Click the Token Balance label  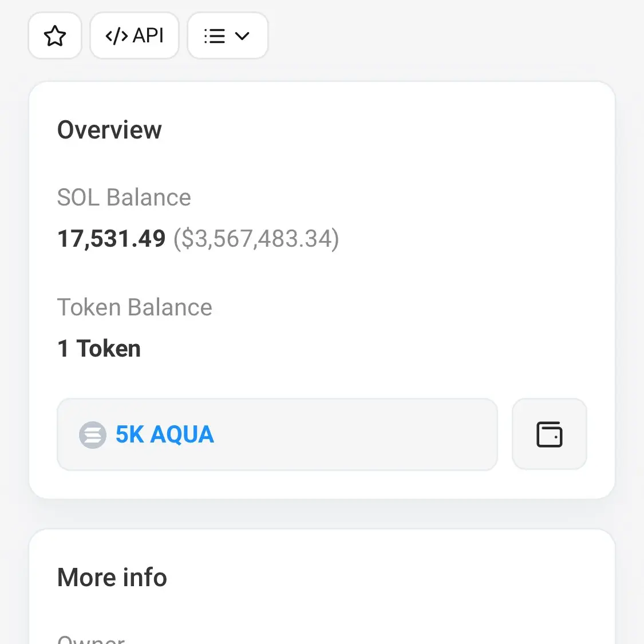click(x=135, y=307)
